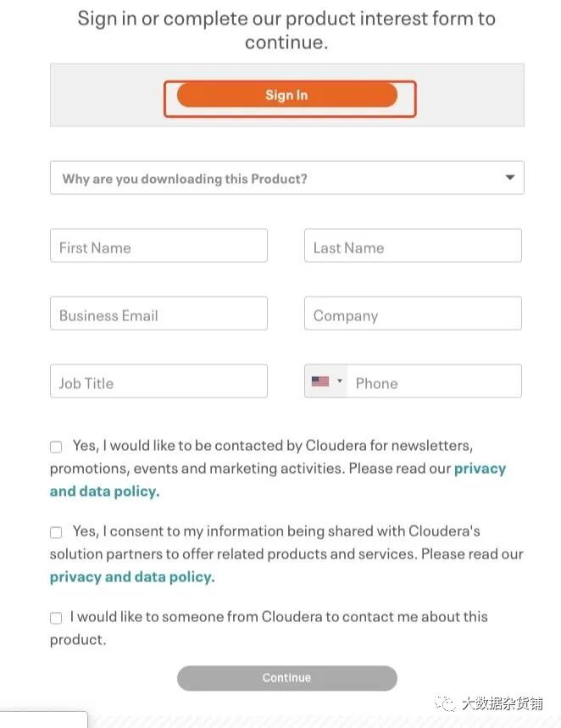
Task: Click the orange Sign In button
Action: (286, 95)
